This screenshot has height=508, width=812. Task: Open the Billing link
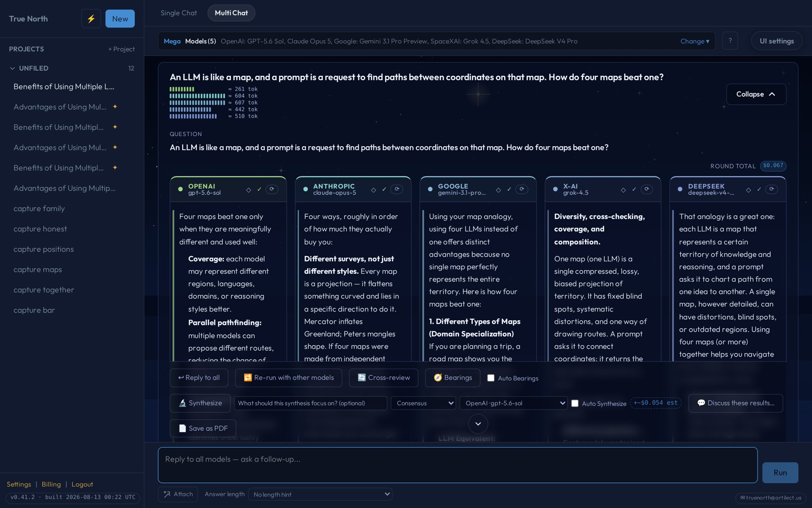(x=51, y=485)
